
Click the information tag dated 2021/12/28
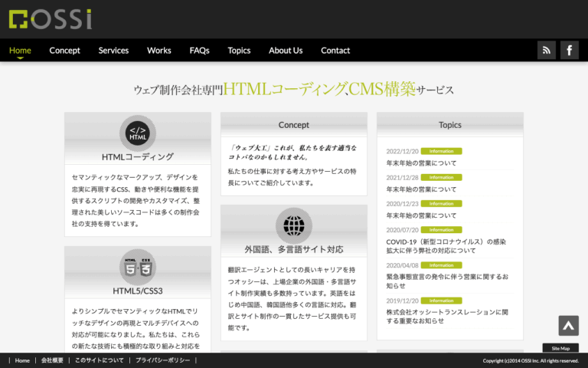coord(441,177)
